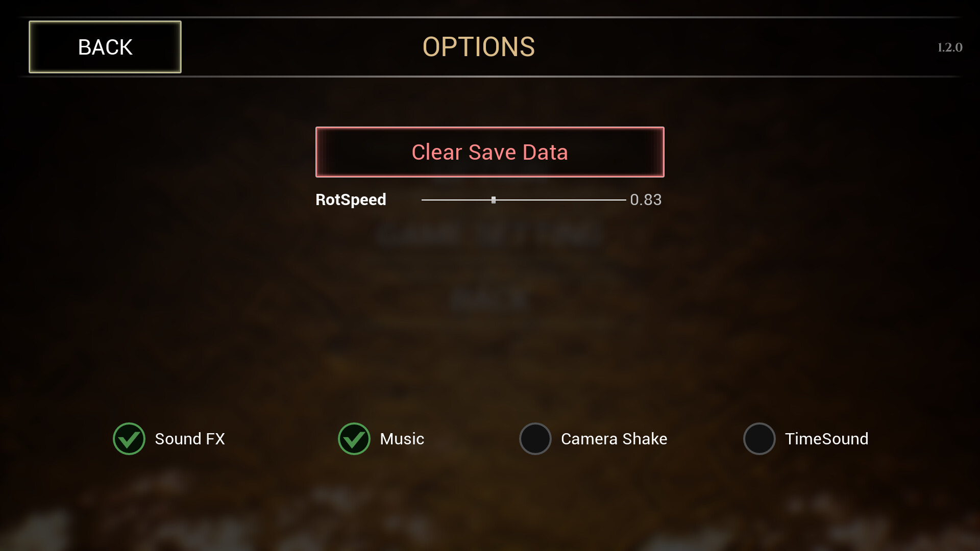Enable the Camera Shake empty circle
Screen dimensions: 980x551
tap(535, 439)
